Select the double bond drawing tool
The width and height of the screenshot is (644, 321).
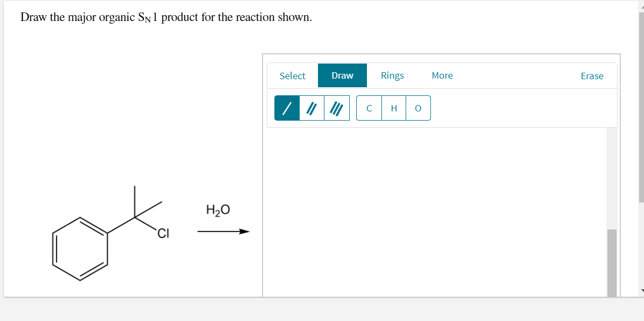[311, 108]
